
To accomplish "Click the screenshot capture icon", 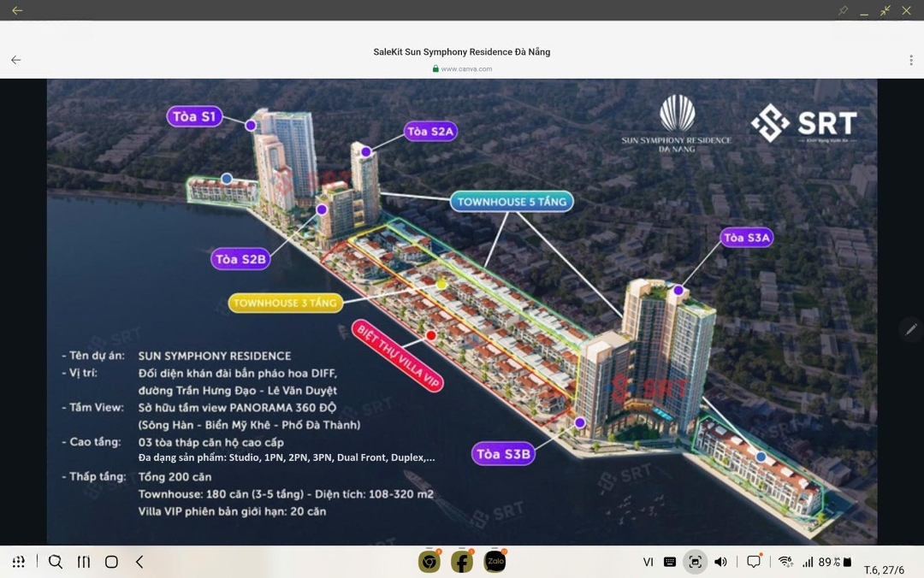I will tap(695, 562).
